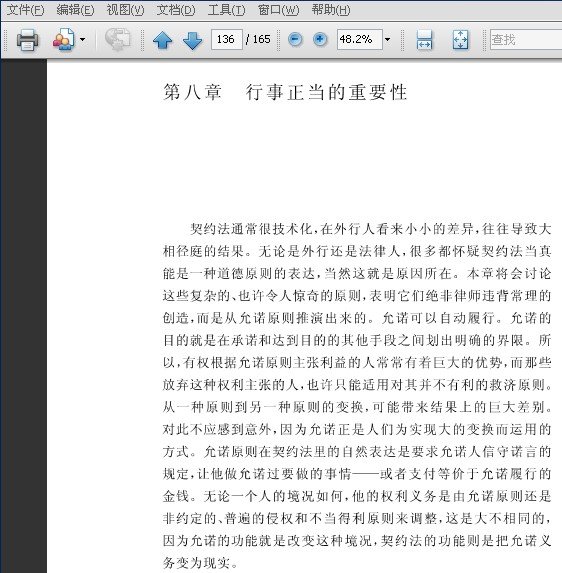Click the 查找 search field

coord(525,39)
